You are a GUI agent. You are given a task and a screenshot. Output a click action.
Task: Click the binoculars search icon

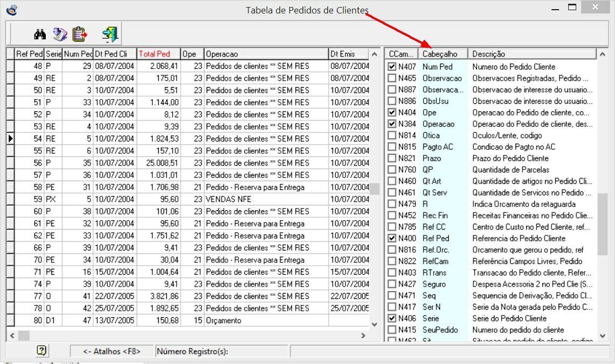pos(40,34)
